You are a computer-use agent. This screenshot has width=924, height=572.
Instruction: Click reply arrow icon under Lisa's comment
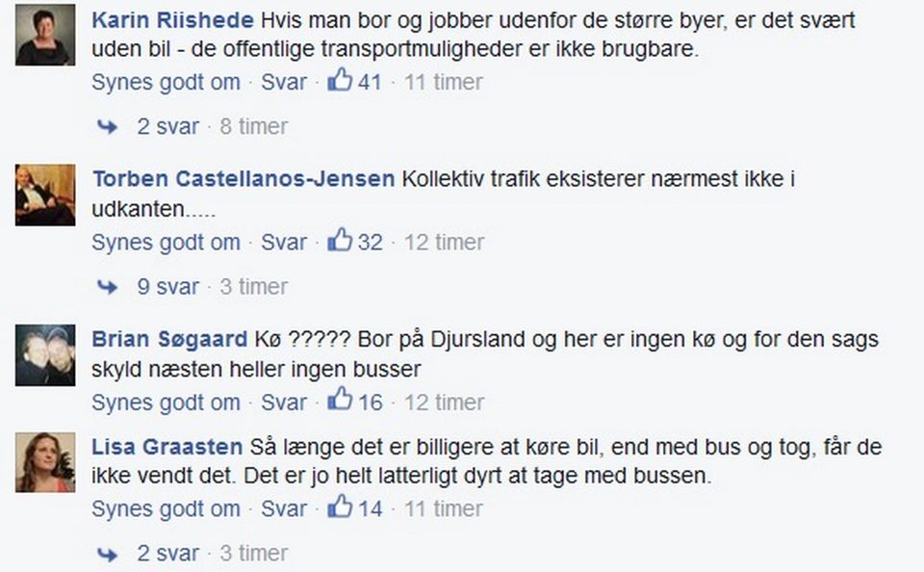pos(109,554)
